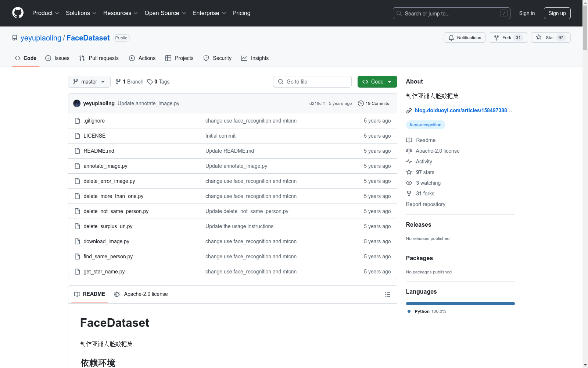Click the Sign in link
588x368 pixels.
(x=527, y=13)
